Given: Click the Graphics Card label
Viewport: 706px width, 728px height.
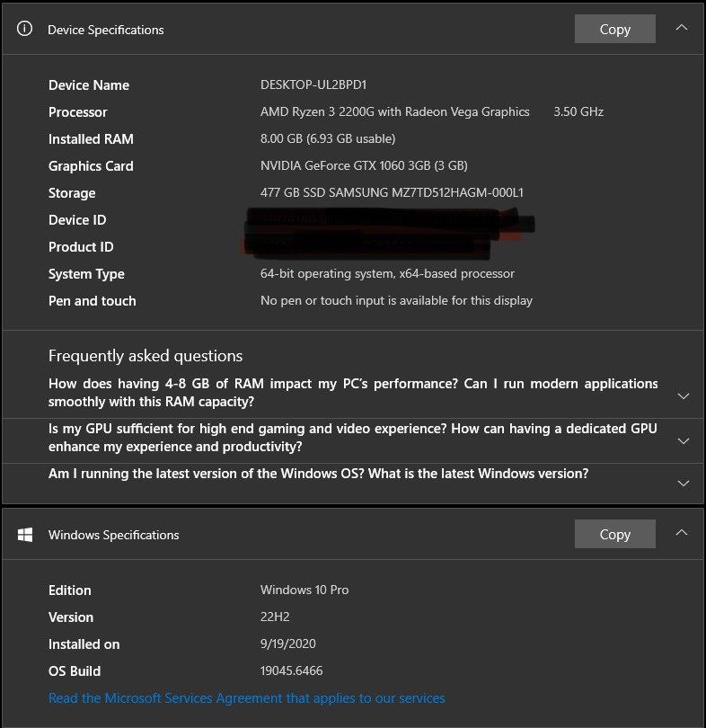Looking at the screenshot, I should pyautogui.click(x=91, y=166).
